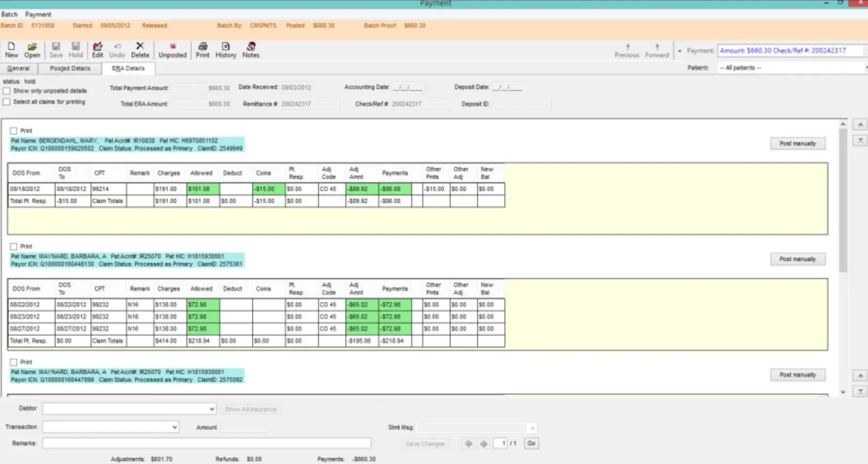868x464 pixels.
Task: Click the Edit toolbar icon
Action: [97, 50]
